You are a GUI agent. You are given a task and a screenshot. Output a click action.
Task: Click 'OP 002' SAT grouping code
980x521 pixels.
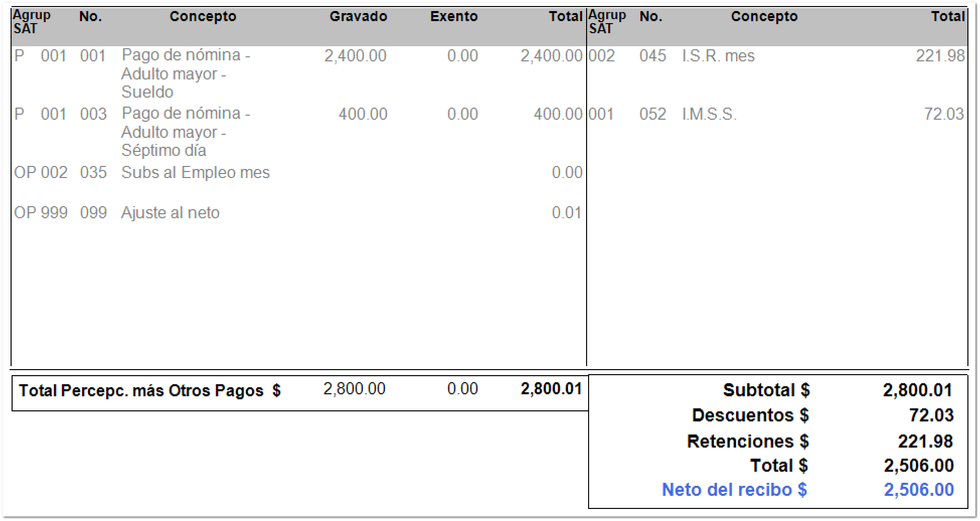[41, 172]
